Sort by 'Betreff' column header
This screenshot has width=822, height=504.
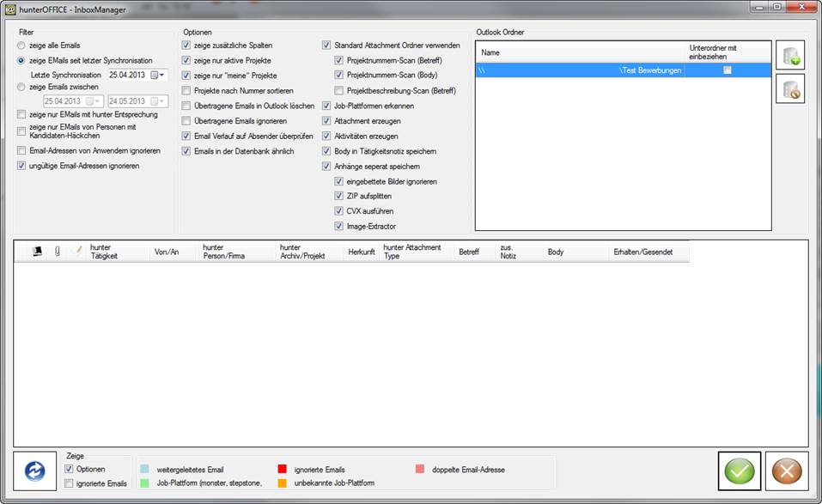469,252
